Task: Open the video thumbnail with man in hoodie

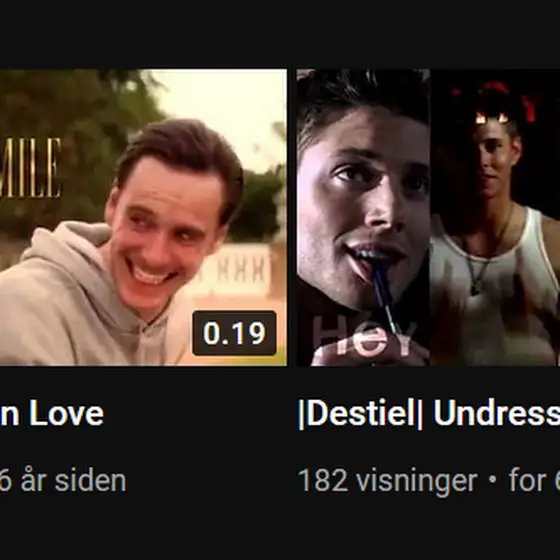Action: click(143, 217)
